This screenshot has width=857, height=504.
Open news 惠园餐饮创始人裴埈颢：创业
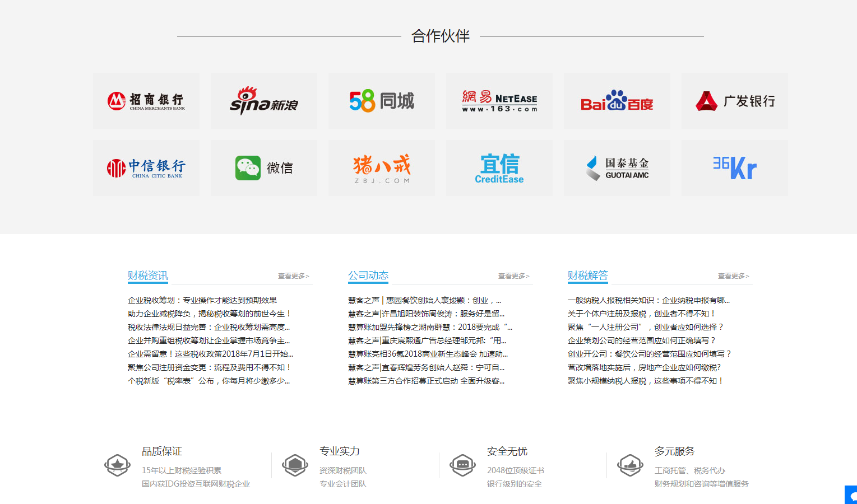[425, 300]
